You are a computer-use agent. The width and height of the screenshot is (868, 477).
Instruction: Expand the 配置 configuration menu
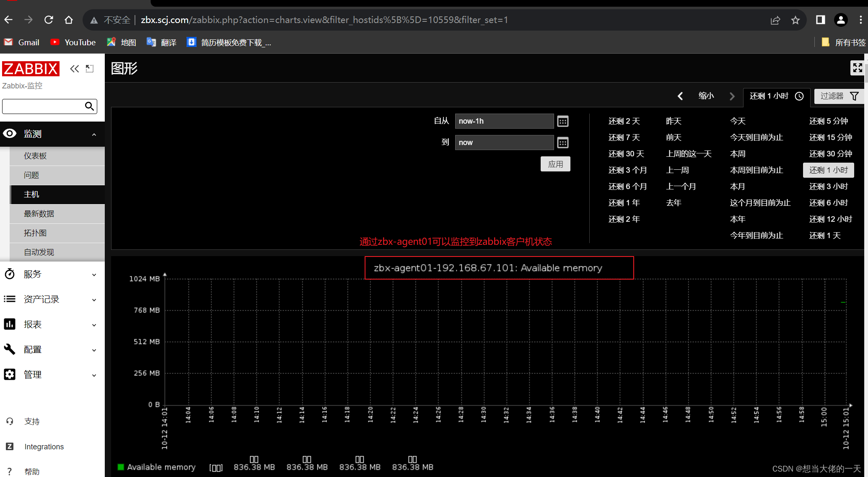pos(52,350)
